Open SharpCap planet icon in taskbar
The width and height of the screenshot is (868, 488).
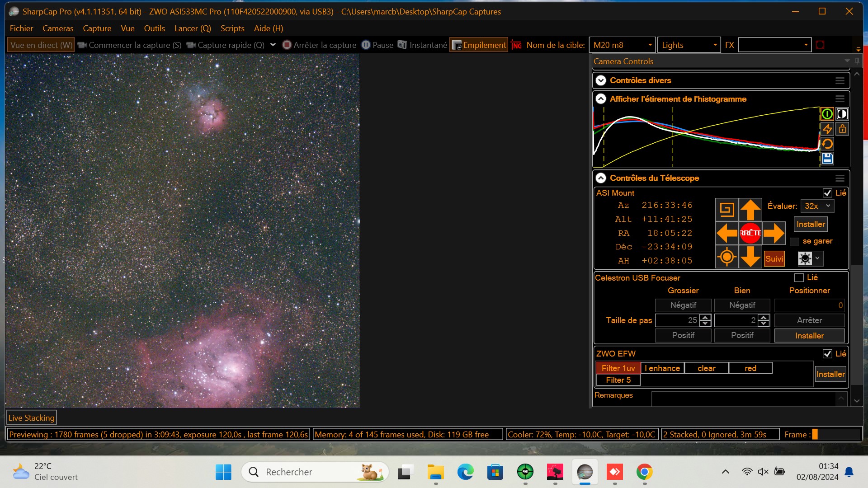(585, 472)
